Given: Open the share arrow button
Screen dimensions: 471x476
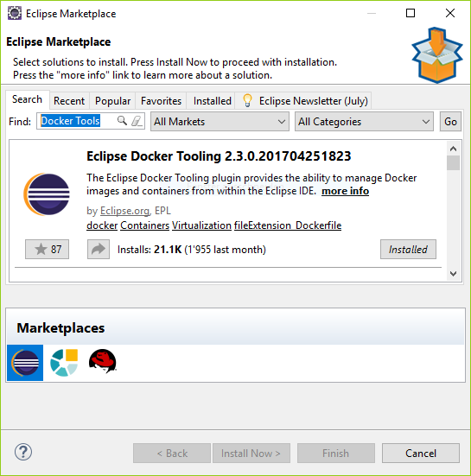Looking at the screenshot, I should (99, 250).
